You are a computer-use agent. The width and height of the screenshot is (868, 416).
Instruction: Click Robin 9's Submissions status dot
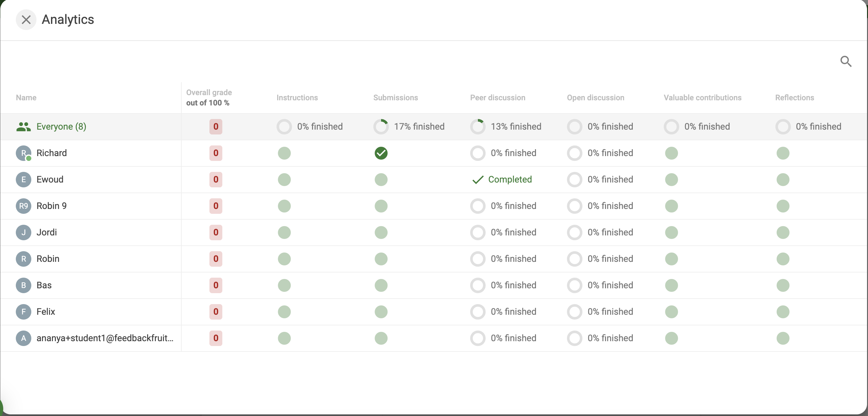click(381, 206)
